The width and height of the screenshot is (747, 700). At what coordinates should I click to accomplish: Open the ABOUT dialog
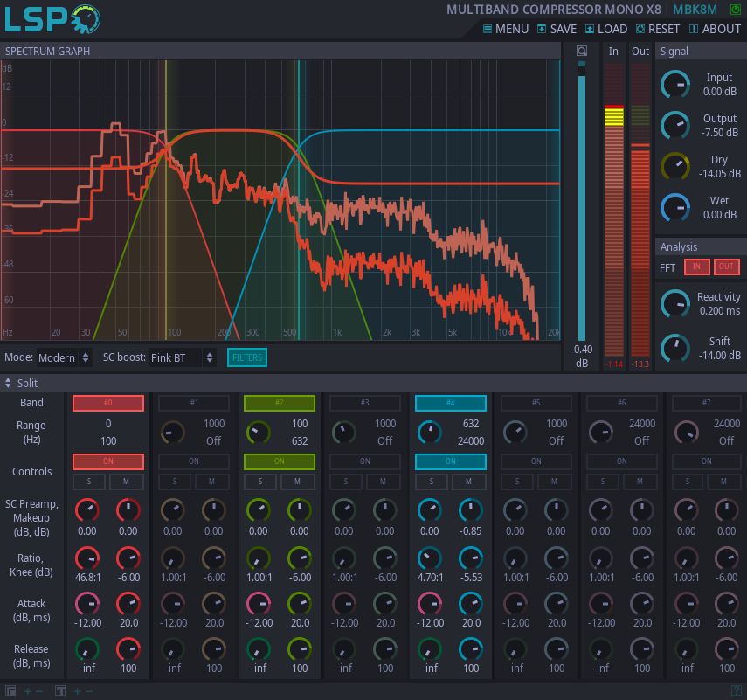715,29
